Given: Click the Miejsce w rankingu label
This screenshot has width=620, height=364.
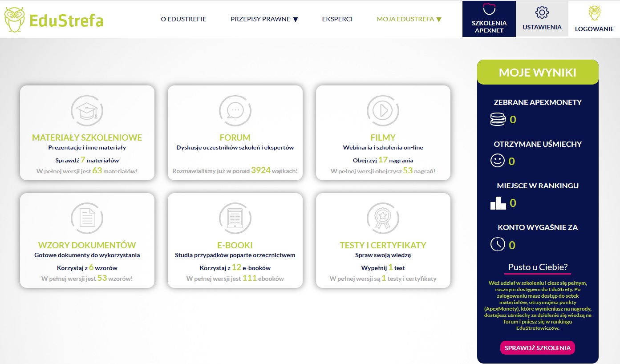Looking at the screenshot, I should (x=538, y=186).
